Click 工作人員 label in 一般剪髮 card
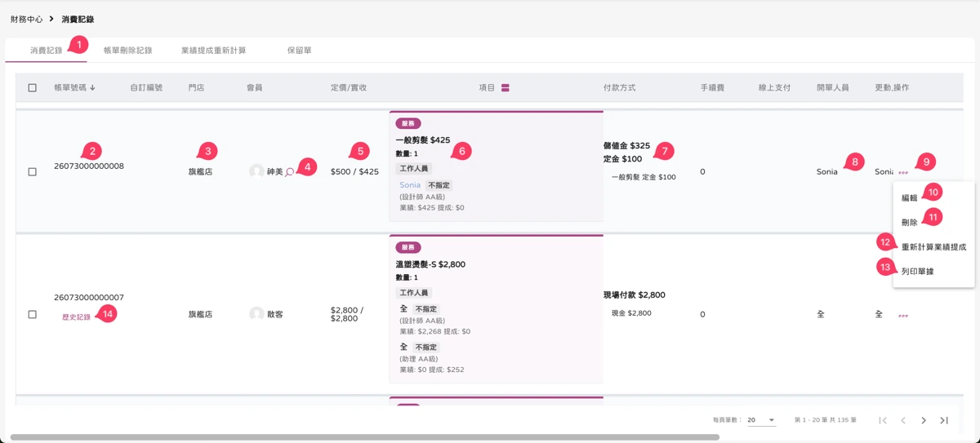 [x=414, y=169]
